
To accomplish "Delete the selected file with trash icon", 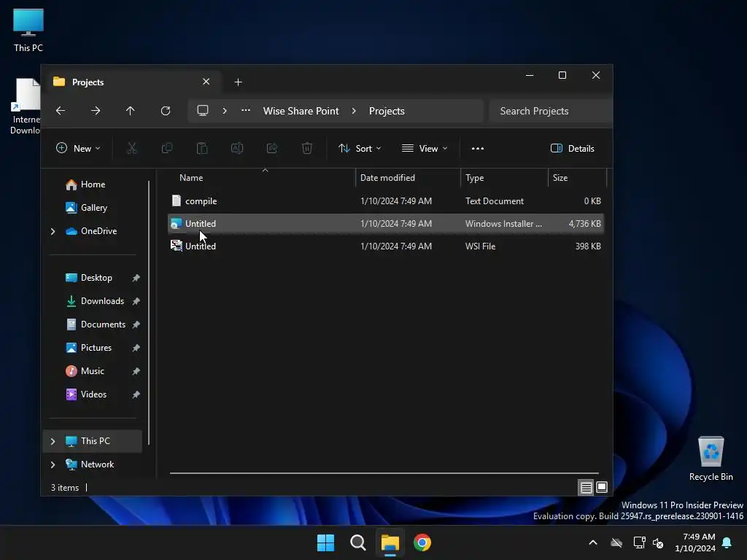I will click(x=307, y=149).
